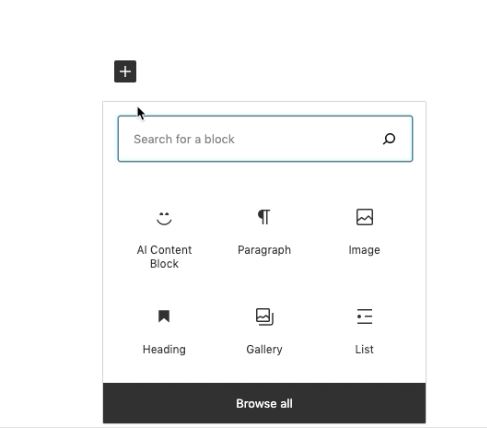The height and width of the screenshot is (428, 487).
Task: Click the 'AI Content Block' label text
Action: point(164,257)
